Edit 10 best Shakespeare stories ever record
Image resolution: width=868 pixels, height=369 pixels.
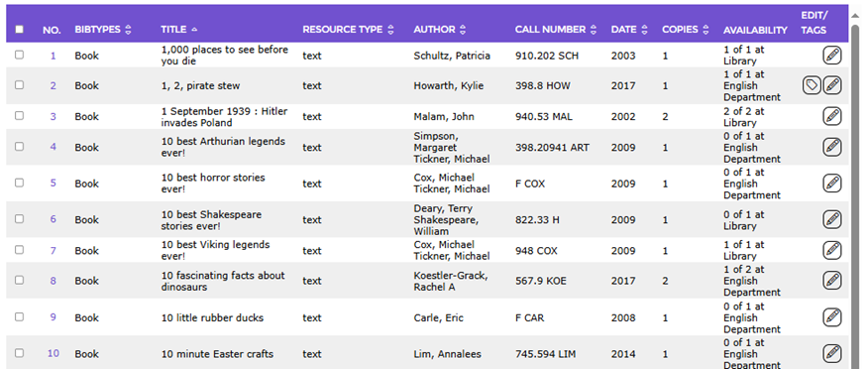831,219
